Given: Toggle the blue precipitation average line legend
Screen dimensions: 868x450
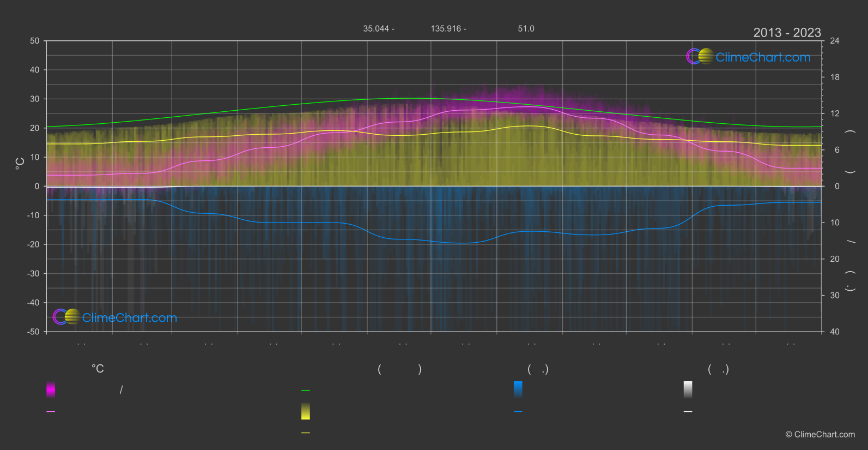Looking at the screenshot, I should 518,411.
